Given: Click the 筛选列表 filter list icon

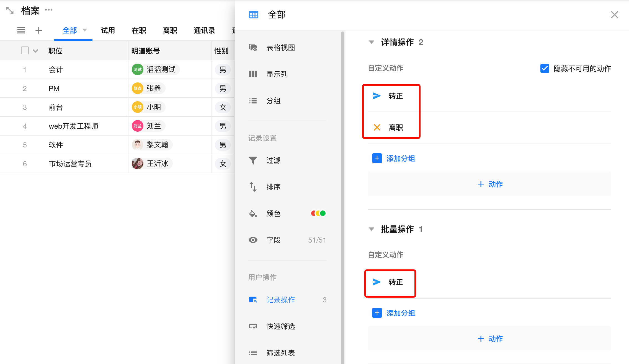Looking at the screenshot, I should 253,353.
